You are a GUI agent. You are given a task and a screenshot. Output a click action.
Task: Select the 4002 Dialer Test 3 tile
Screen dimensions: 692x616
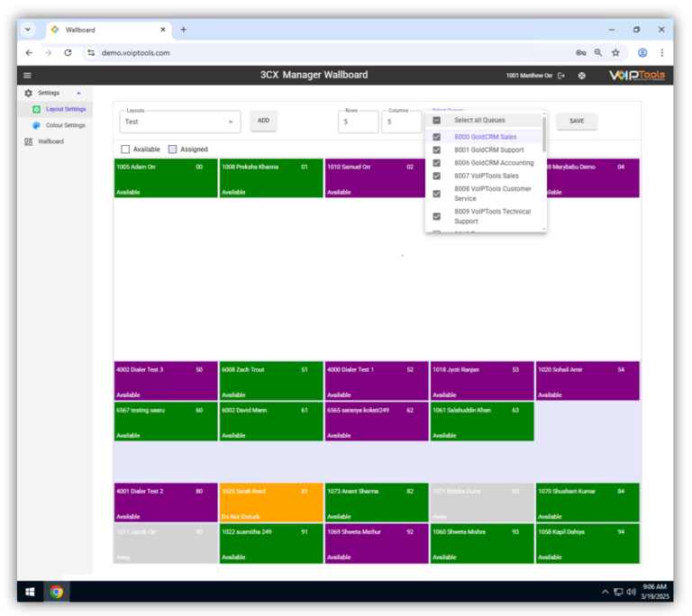pyautogui.click(x=166, y=381)
